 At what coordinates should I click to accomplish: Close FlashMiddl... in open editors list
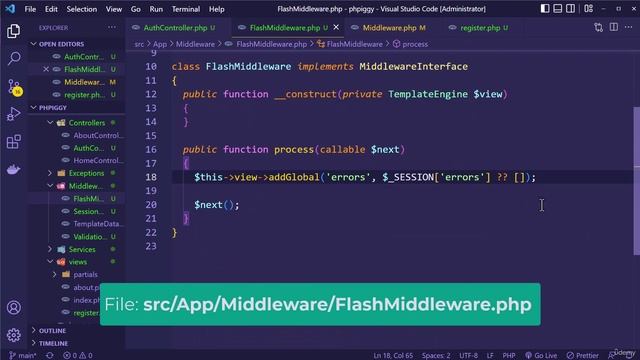click(x=46, y=69)
